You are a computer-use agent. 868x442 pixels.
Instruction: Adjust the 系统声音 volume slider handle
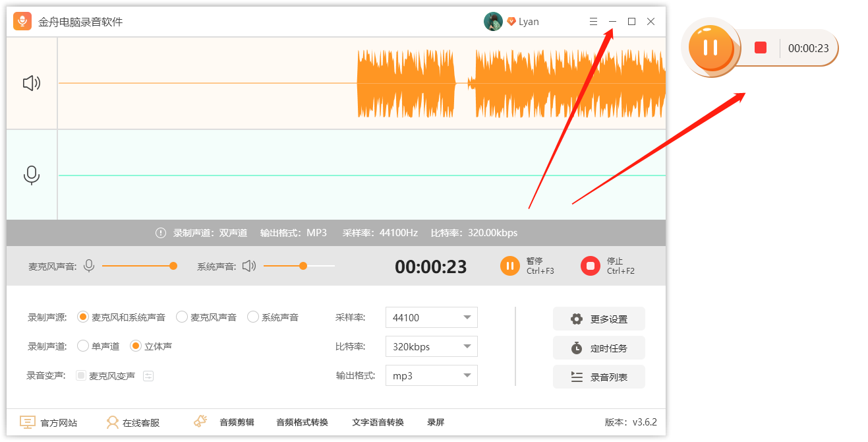coord(303,266)
